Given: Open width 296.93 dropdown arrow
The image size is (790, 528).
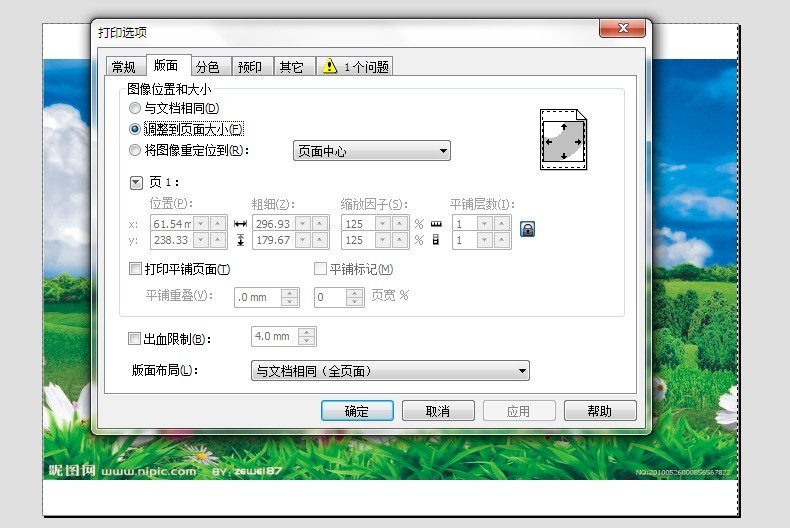Looking at the screenshot, I should [303, 223].
